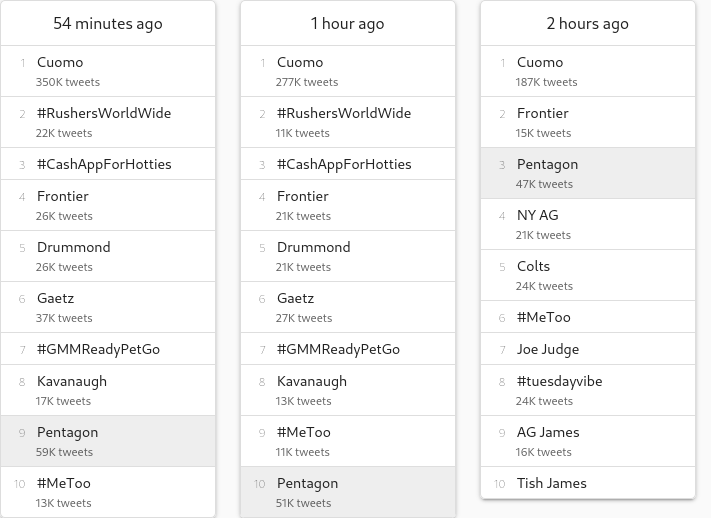This screenshot has width=711, height=518.
Task: Click Tish James trend
Action: pyautogui.click(x=588, y=483)
